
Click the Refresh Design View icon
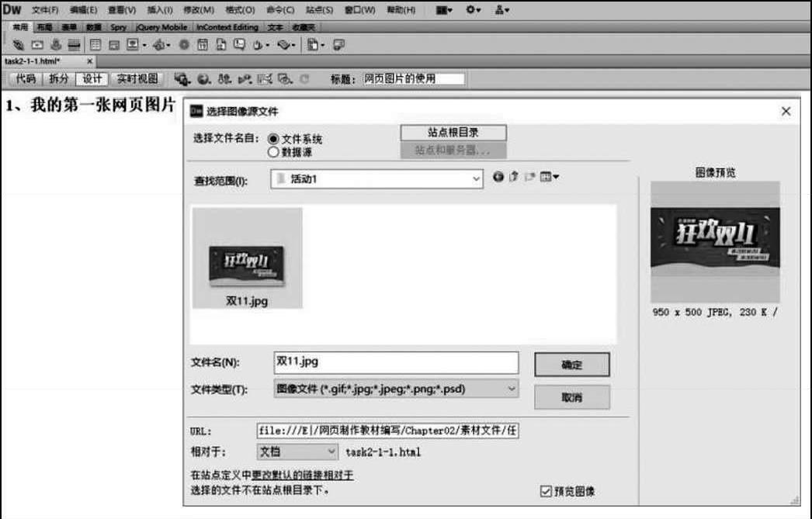click(304, 78)
